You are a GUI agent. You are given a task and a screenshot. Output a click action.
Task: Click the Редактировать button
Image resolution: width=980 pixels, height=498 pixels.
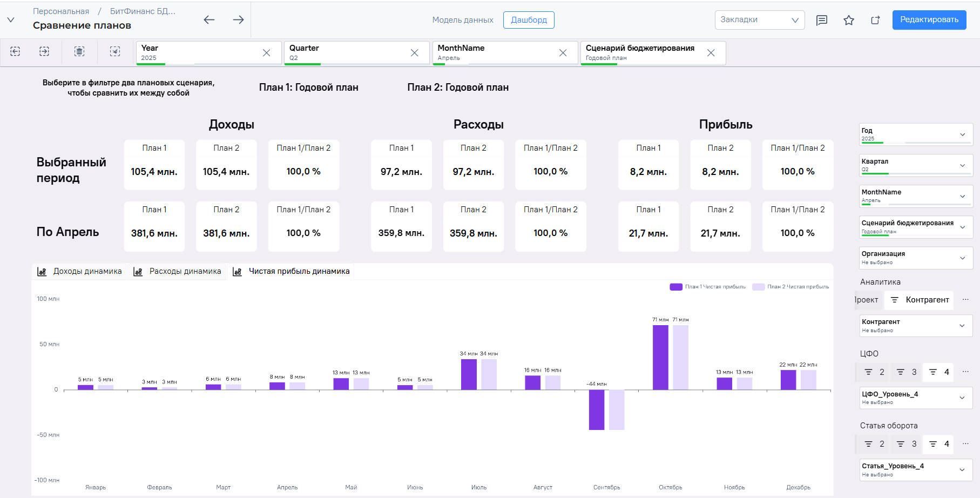(929, 20)
